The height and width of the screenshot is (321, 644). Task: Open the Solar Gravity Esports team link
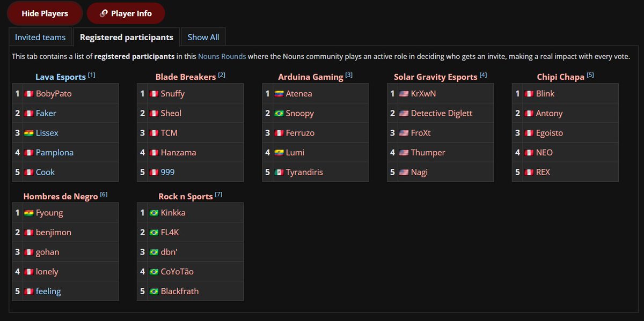(435, 77)
